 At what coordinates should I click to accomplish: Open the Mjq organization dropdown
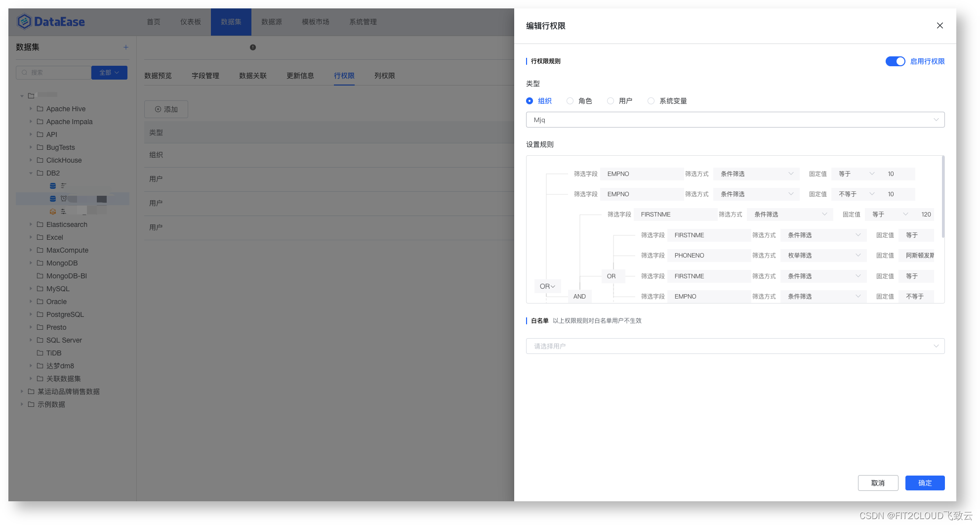(x=735, y=120)
